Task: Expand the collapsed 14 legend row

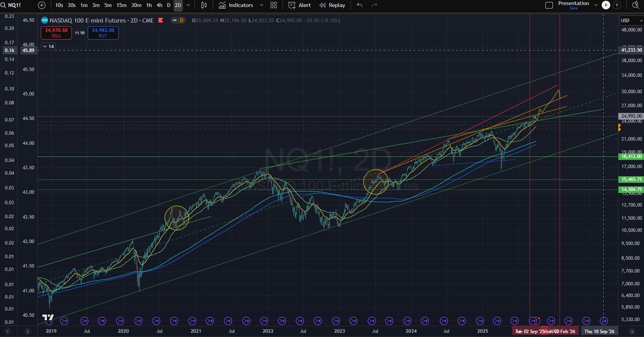Action: click(x=48, y=47)
